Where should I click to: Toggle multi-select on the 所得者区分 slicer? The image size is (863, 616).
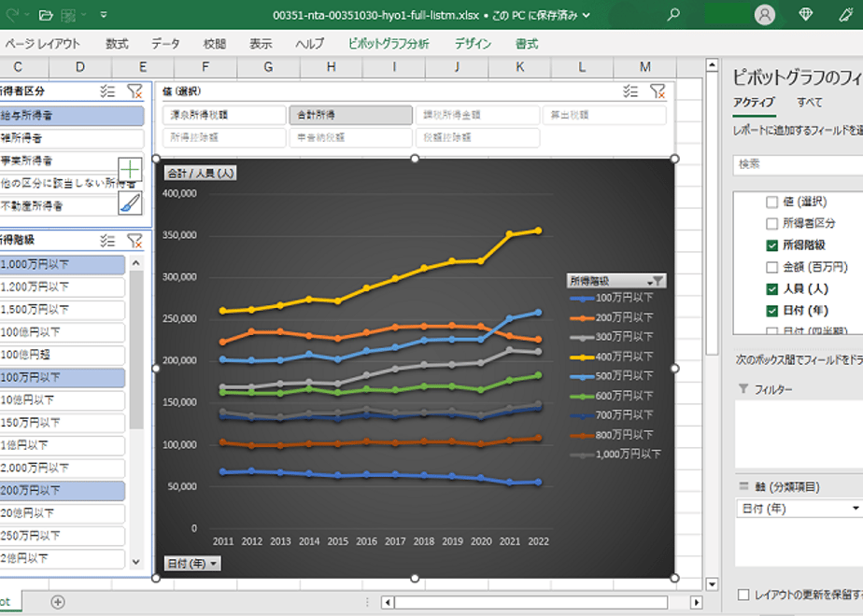108,91
